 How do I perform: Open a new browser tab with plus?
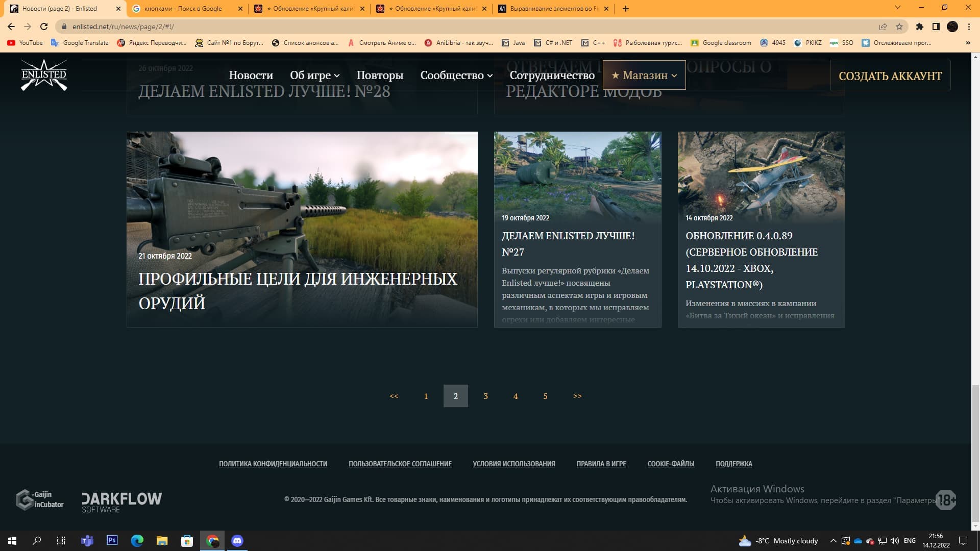[626, 9]
